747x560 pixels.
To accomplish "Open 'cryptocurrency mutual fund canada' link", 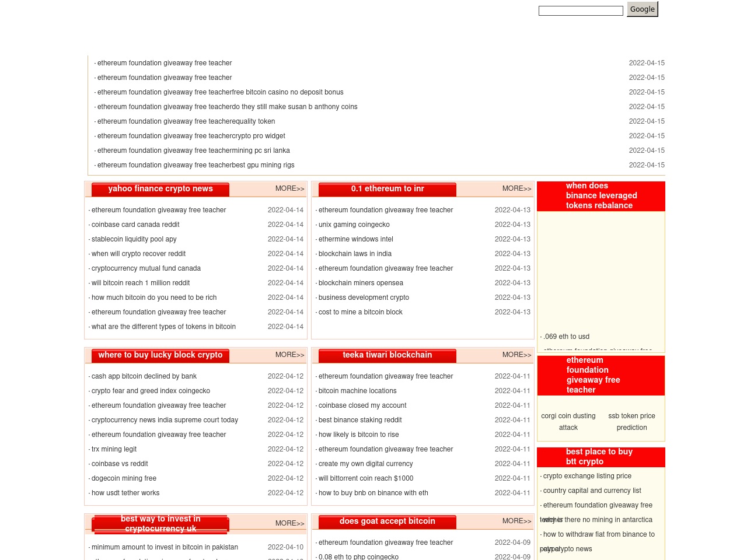I will point(146,268).
